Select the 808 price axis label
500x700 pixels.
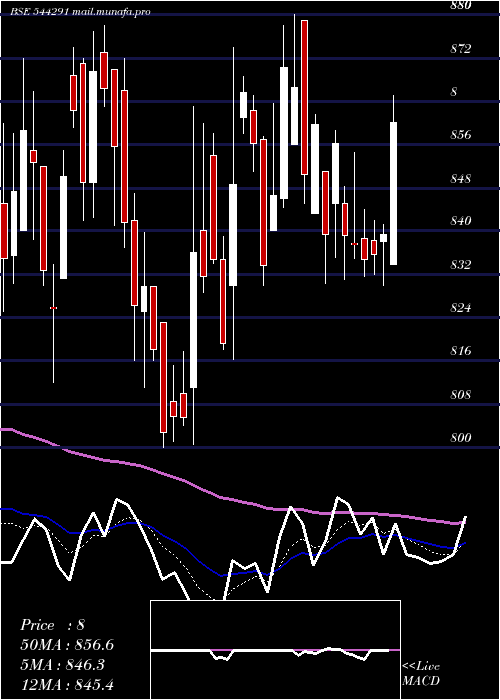click(460, 395)
